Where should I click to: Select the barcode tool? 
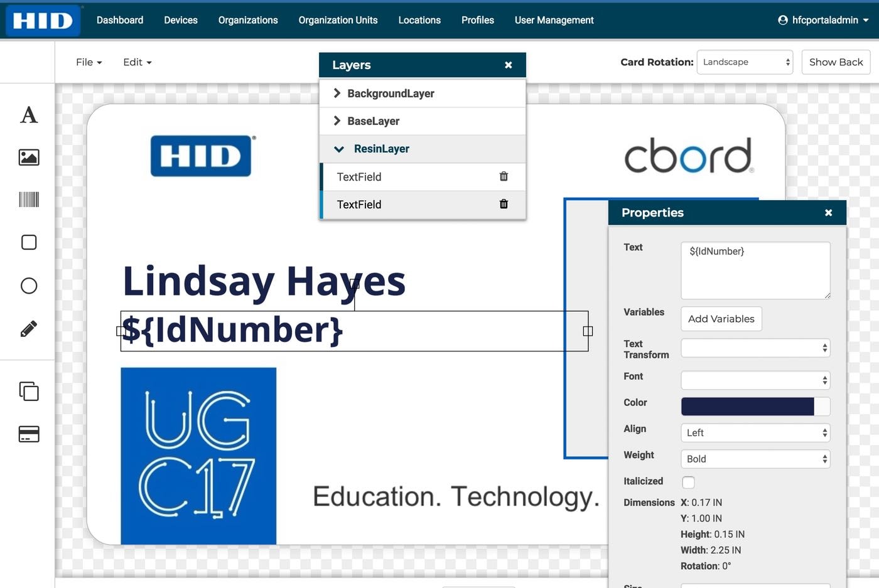click(29, 200)
